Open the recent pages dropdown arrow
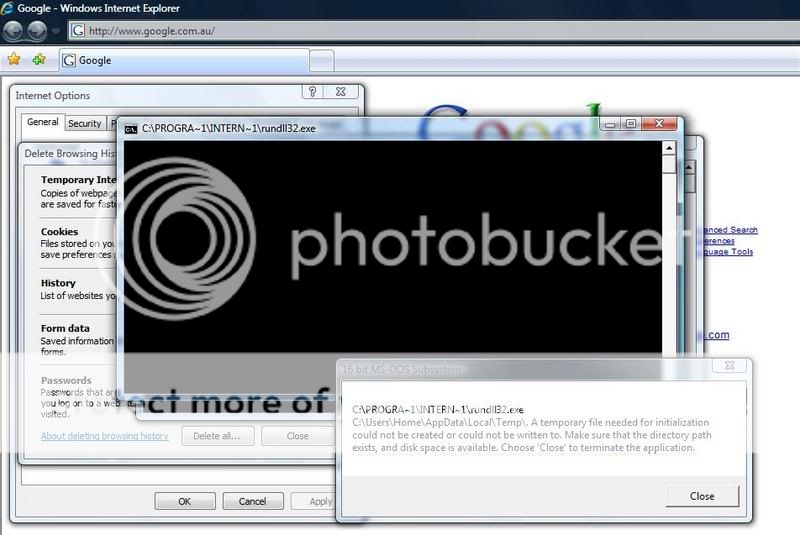 tap(56, 31)
